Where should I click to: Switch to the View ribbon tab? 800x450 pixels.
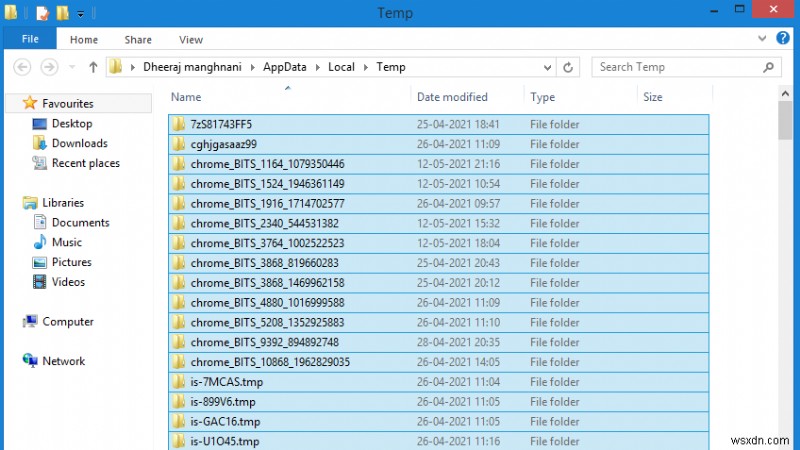[x=190, y=40]
